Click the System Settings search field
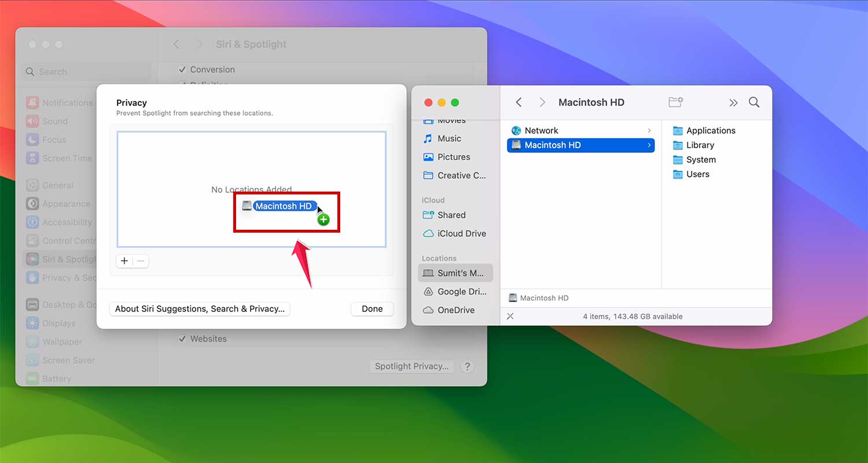The height and width of the screenshot is (463, 868). click(85, 71)
